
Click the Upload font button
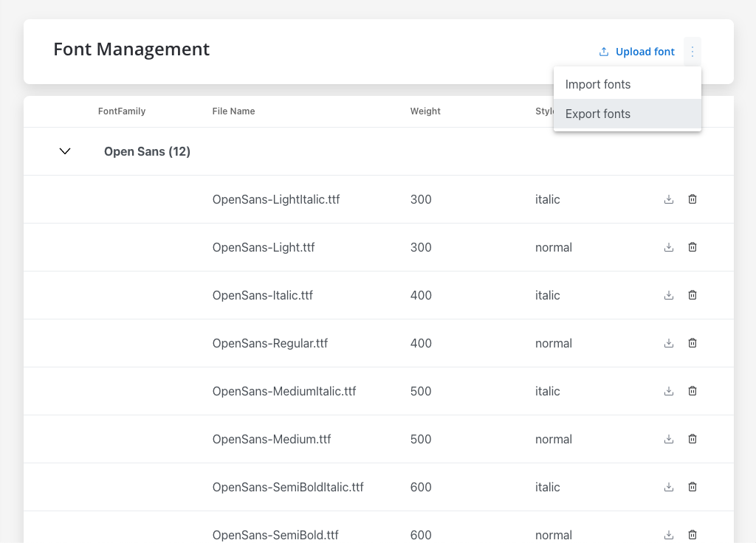click(636, 52)
